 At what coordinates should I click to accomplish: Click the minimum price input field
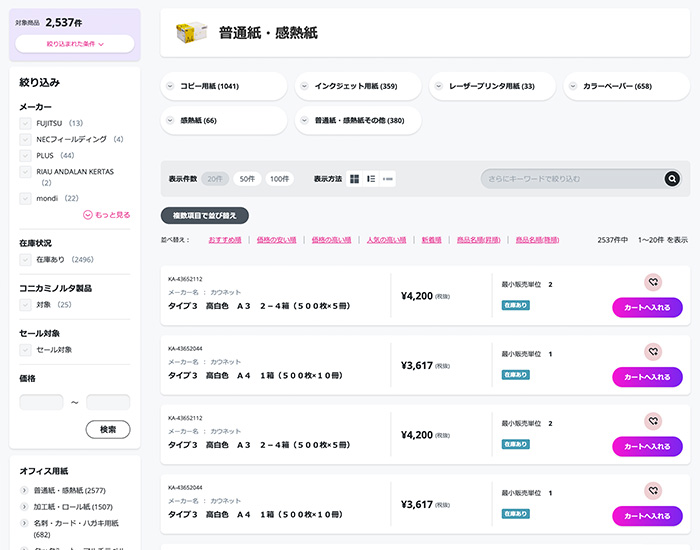(x=41, y=402)
